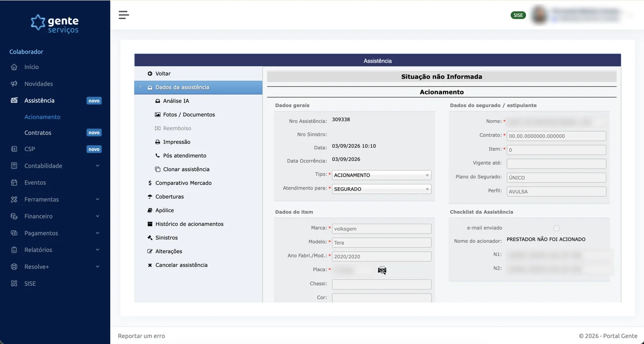Click the Ferramentas tools icon
644x344 pixels.
14,200
